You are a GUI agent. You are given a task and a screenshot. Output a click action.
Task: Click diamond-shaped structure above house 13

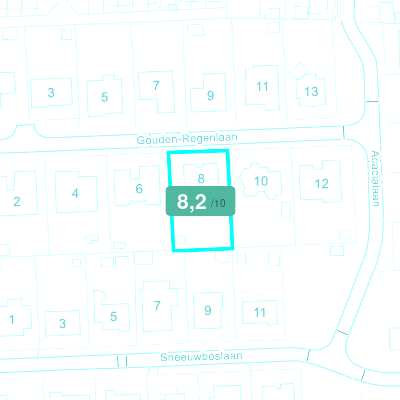[x=298, y=71]
